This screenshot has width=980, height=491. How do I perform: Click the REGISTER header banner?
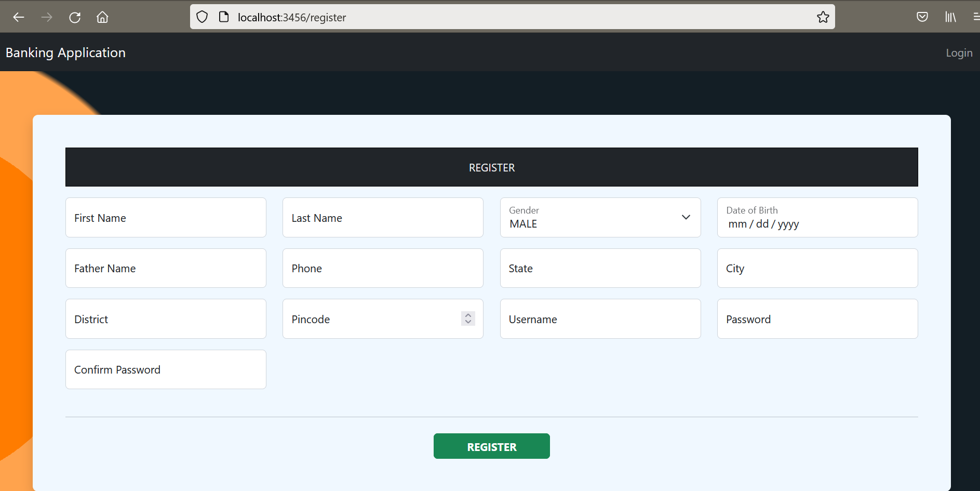tap(491, 167)
